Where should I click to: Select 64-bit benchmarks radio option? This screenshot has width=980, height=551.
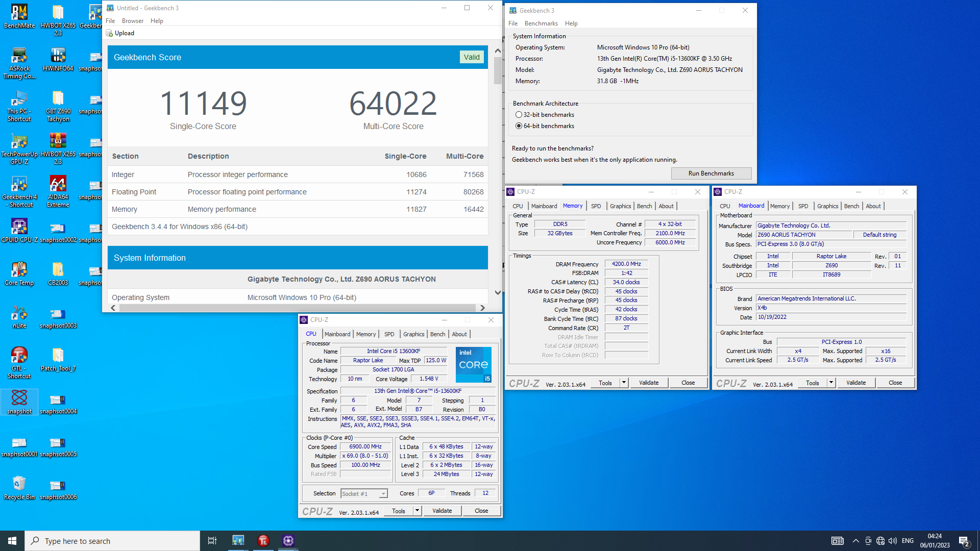coord(519,126)
